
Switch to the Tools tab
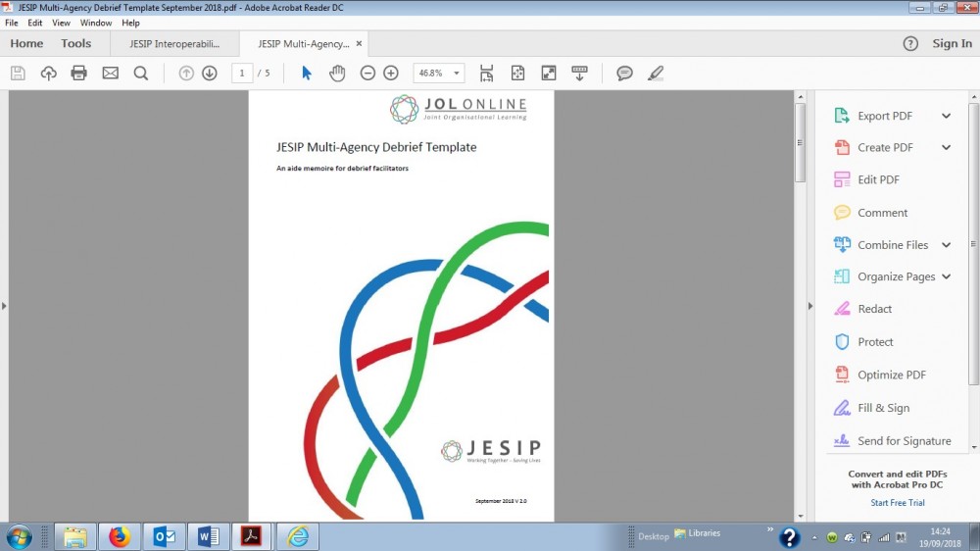76,43
